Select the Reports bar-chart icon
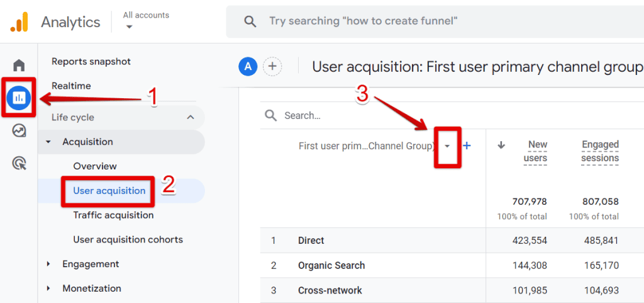This screenshot has width=644, height=303. tap(19, 98)
